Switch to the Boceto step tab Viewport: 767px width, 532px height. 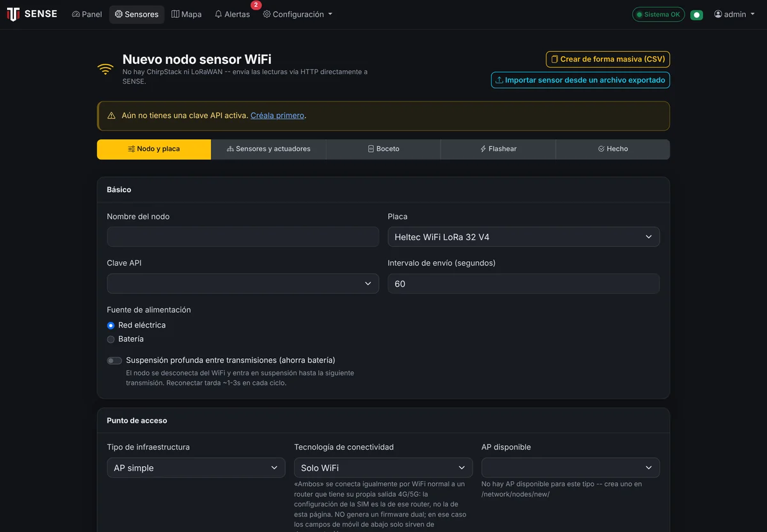coord(383,149)
